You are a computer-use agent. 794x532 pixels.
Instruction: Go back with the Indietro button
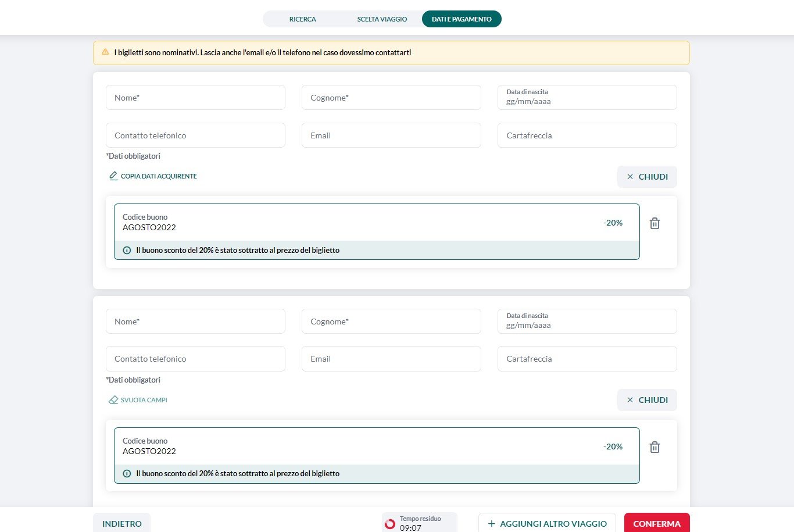(121, 523)
